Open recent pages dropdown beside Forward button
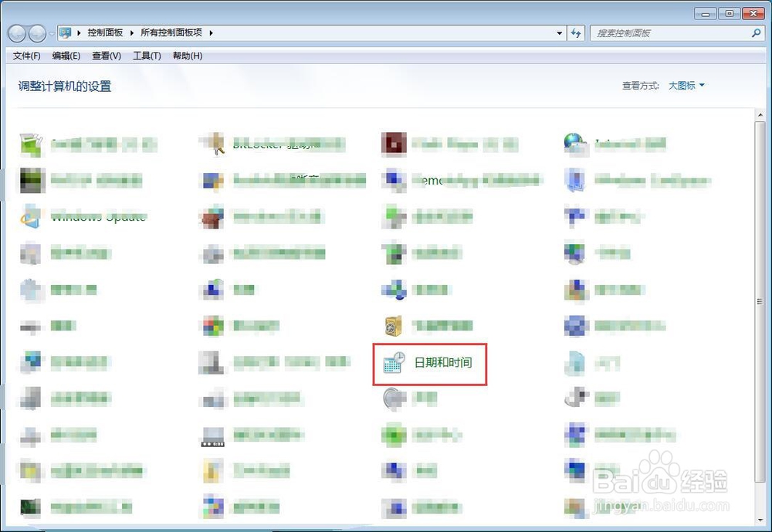 [52, 34]
